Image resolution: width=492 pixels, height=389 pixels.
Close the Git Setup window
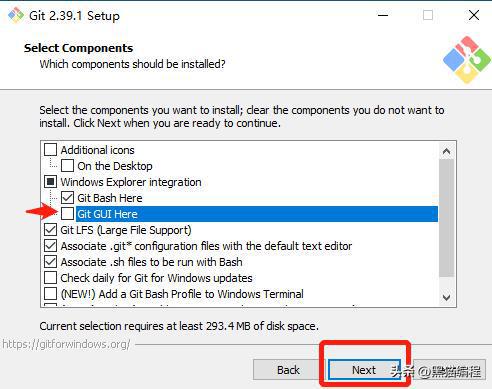pyautogui.click(x=474, y=15)
